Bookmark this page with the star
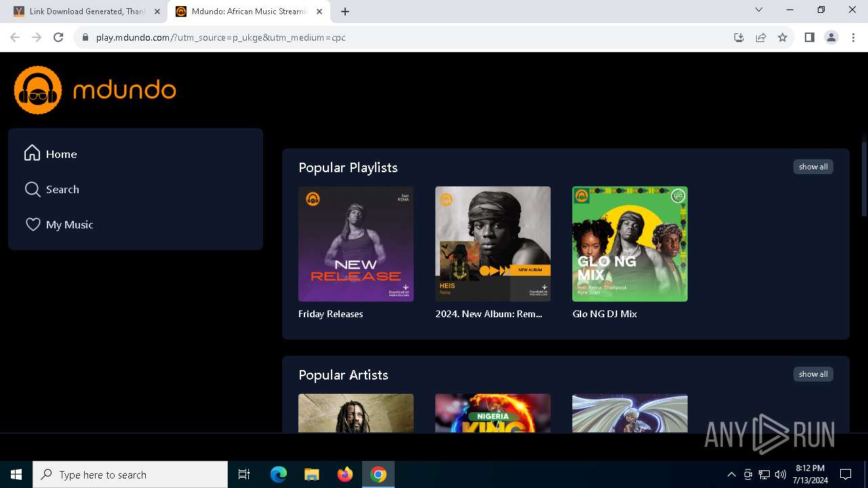Screen dimensions: 868x488 pos(783,37)
